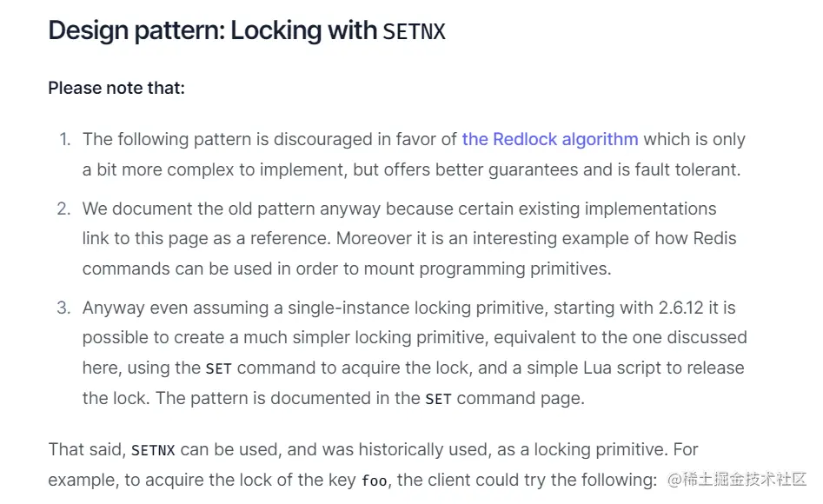This screenshot has height=504, width=823.
Task: Click the word 'Redis' in item two
Action: tap(713, 238)
